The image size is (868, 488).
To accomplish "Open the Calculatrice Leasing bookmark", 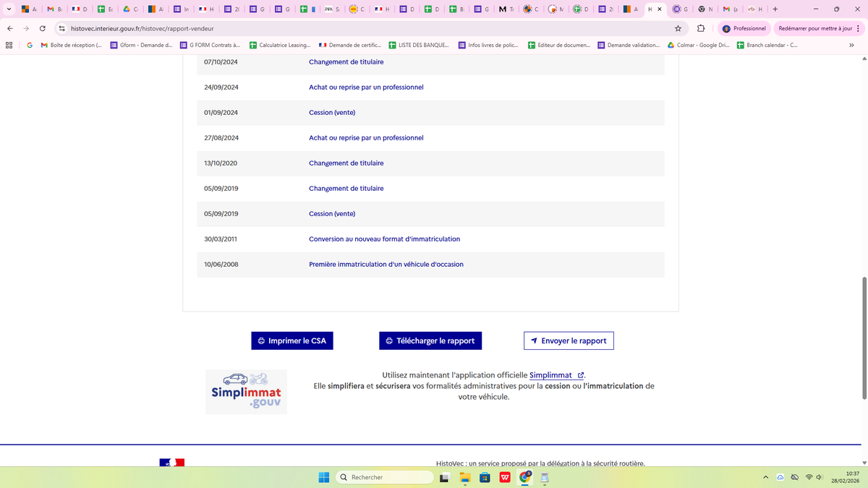I will pyautogui.click(x=279, y=45).
